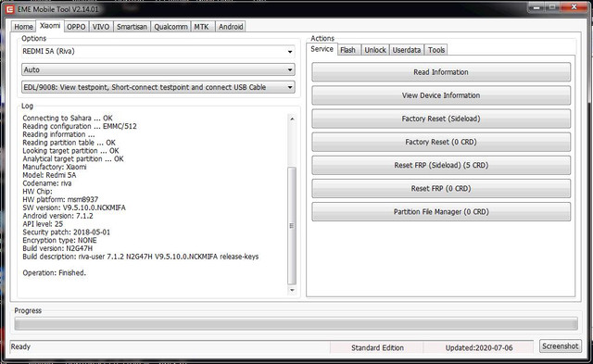Open Partition File Manager (0 CRD)
This screenshot has height=364, width=593.
click(x=441, y=212)
